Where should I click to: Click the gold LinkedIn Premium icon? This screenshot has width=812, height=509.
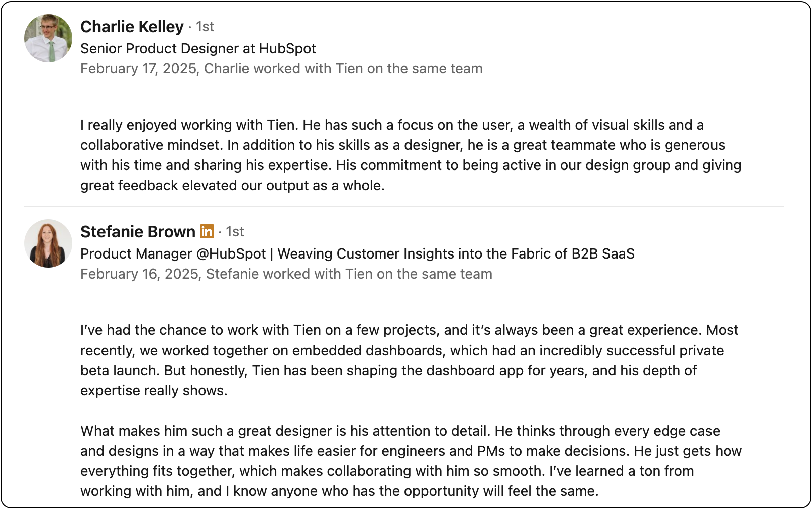(207, 231)
